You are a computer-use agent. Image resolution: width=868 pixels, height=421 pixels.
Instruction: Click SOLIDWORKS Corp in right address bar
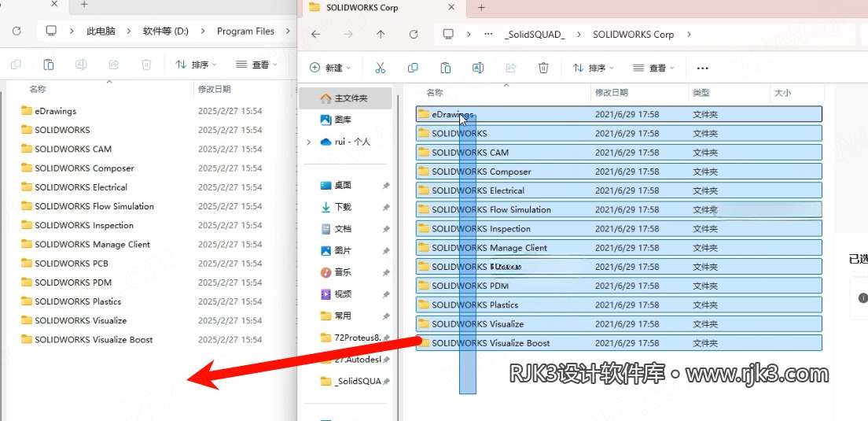pyautogui.click(x=633, y=35)
